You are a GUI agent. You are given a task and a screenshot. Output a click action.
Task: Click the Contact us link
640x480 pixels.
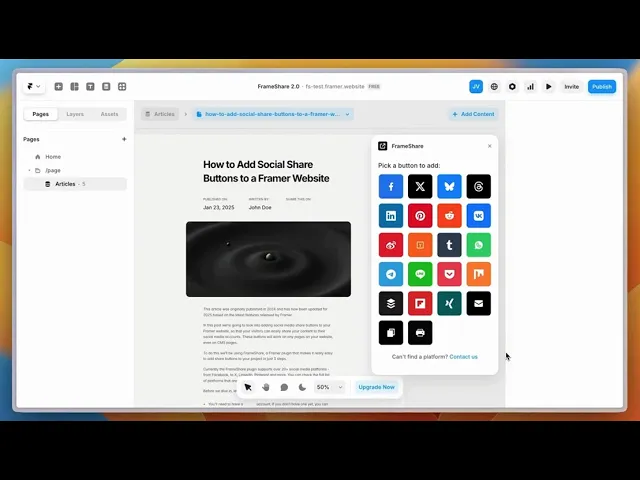click(463, 357)
